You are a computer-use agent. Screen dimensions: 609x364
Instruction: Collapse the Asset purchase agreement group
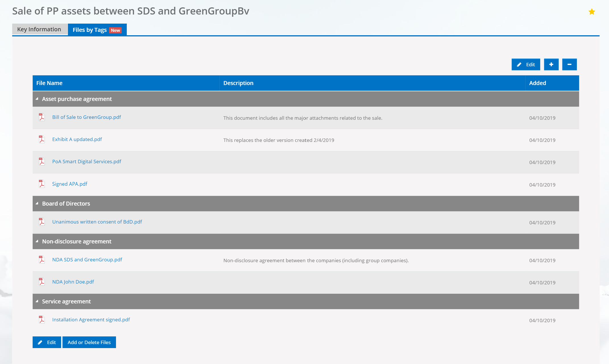coord(37,99)
